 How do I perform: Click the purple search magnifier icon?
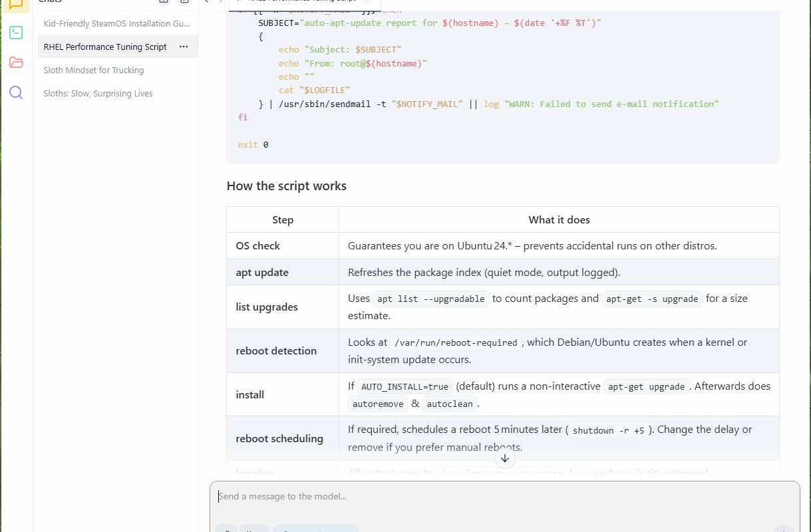pyautogui.click(x=16, y=92)
